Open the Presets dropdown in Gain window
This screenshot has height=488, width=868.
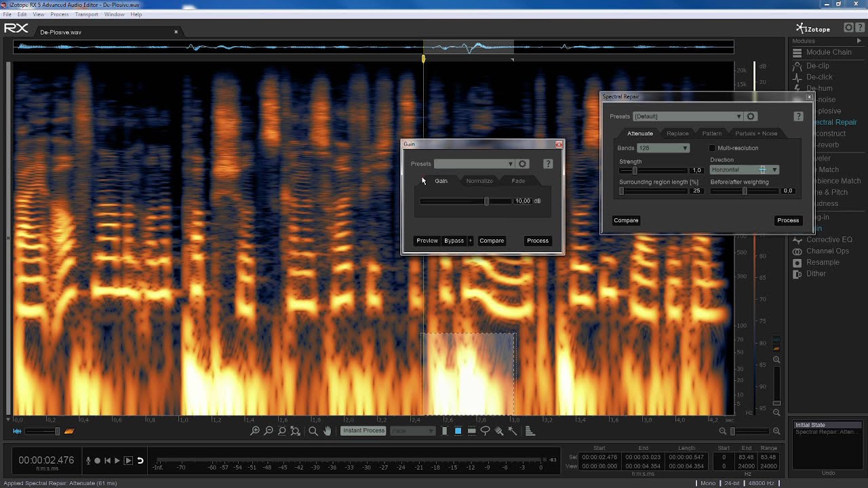pos(474,164)
